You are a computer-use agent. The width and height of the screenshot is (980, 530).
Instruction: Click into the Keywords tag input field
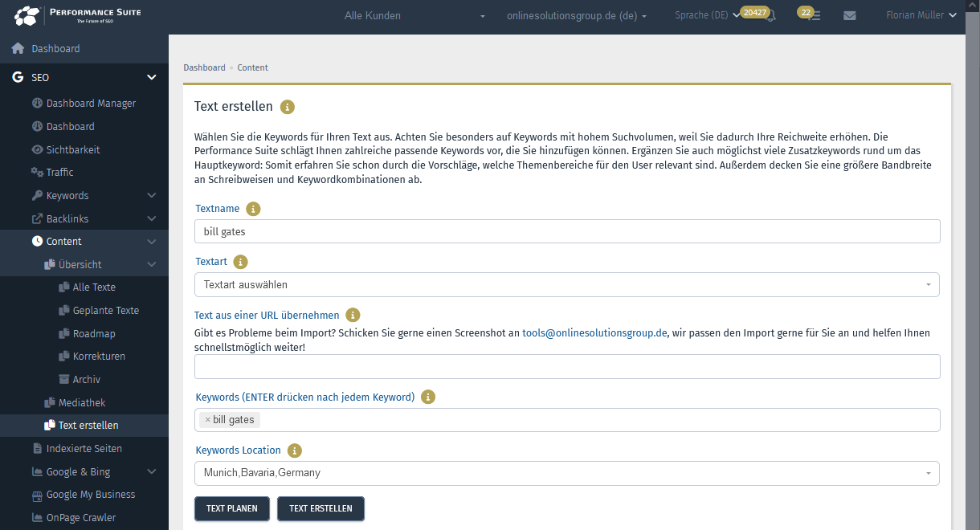tap(567, 420)
